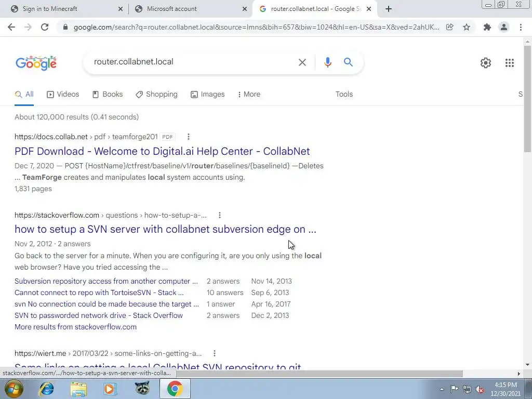This screenshot has width=532, height=399.
Task: Show hidden system tray icons
Action: coord(442,389)
